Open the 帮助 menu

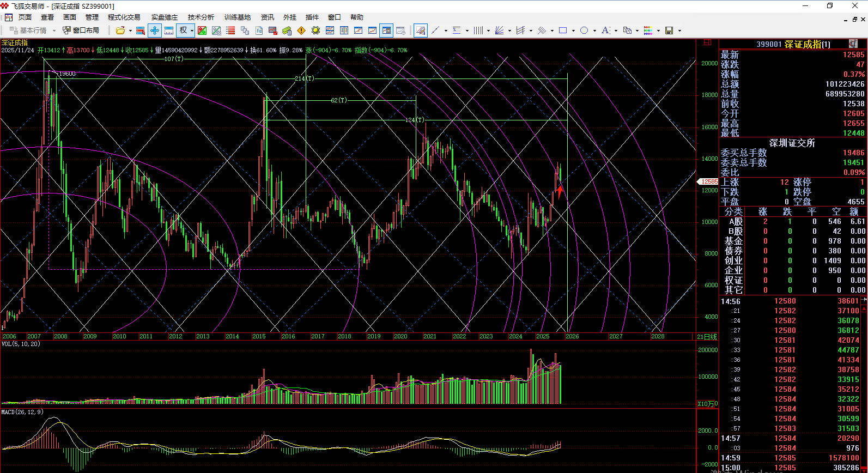tap(357, 17)
